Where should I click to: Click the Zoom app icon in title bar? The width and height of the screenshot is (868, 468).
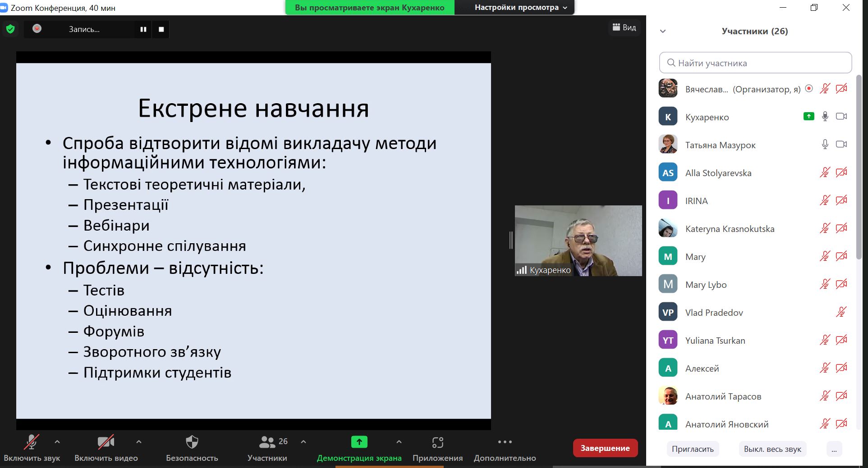coord(4,8)
